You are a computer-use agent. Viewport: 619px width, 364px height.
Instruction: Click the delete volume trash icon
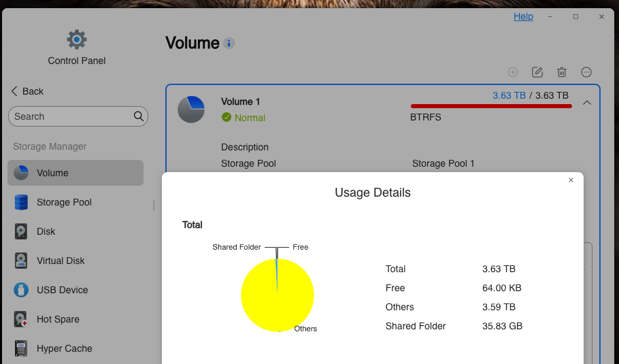(562, 72)
